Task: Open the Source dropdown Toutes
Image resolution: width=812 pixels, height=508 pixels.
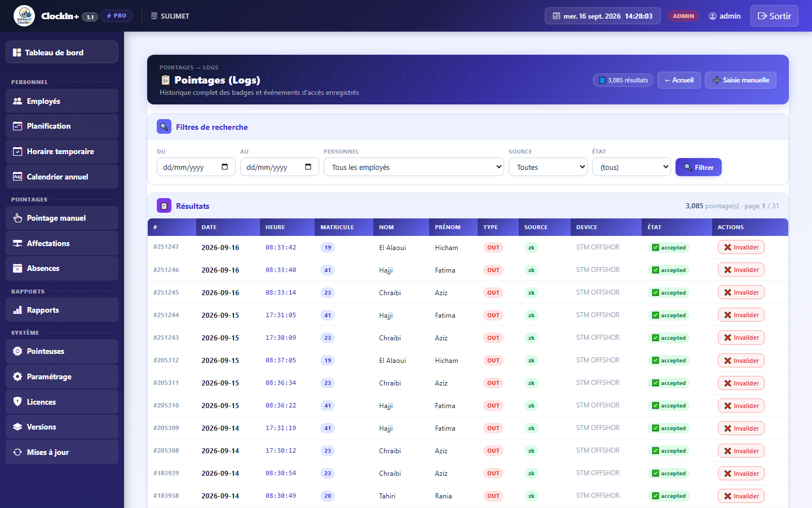Action: point(548,167)
